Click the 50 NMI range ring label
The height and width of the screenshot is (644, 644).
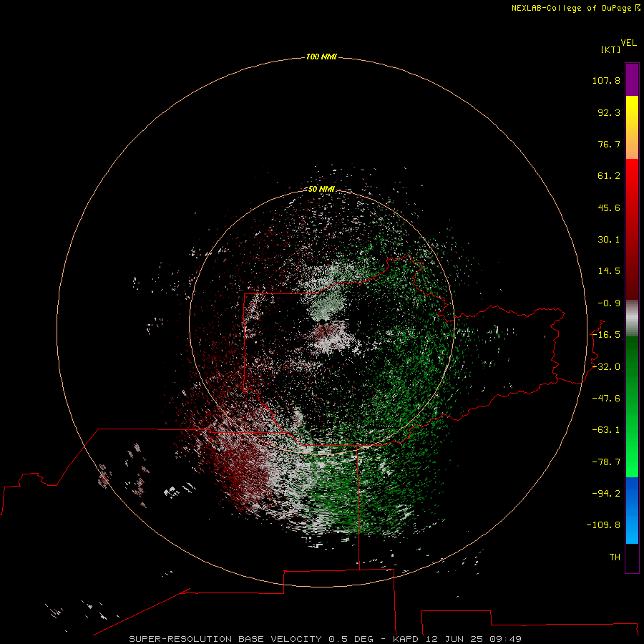321,189
